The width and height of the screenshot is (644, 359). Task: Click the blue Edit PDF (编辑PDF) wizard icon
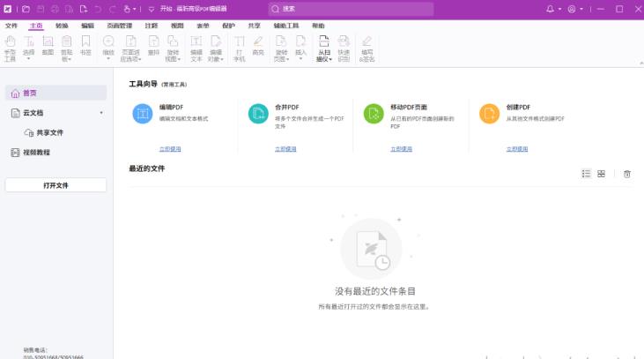143,114
